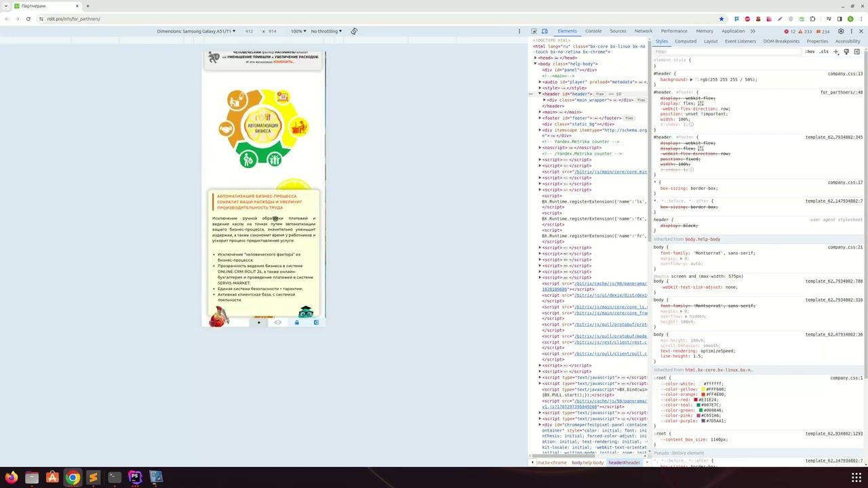Screen dimensions: 868x488
Task: Toggle the device toolbar icon
Action: coord(545,31)
